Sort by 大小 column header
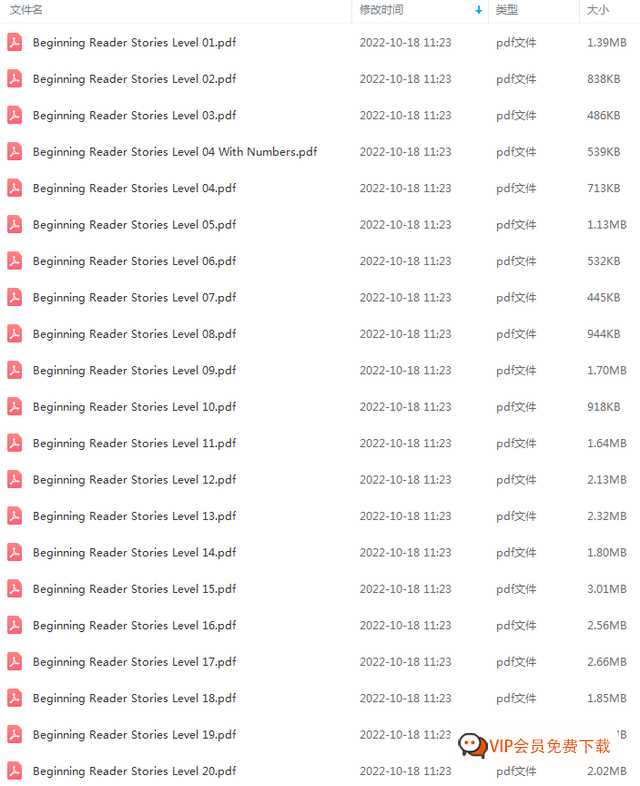 (x=597, y=10)
